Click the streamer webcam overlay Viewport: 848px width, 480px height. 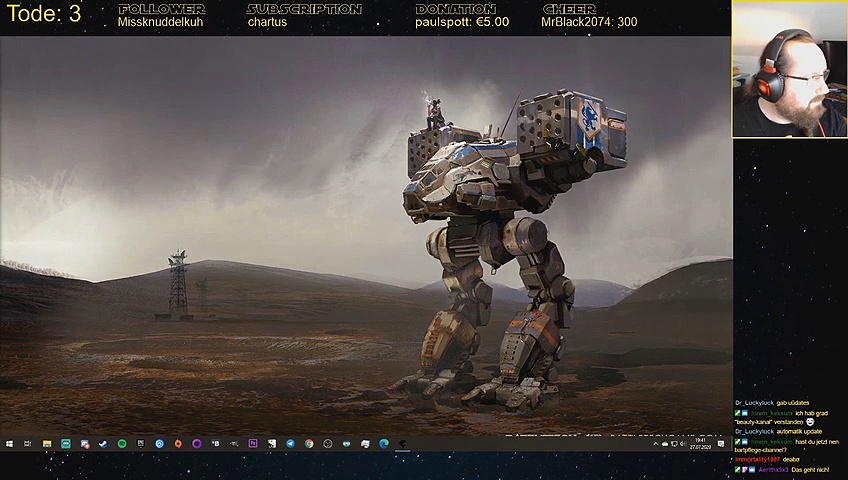[x=790, y=69]
